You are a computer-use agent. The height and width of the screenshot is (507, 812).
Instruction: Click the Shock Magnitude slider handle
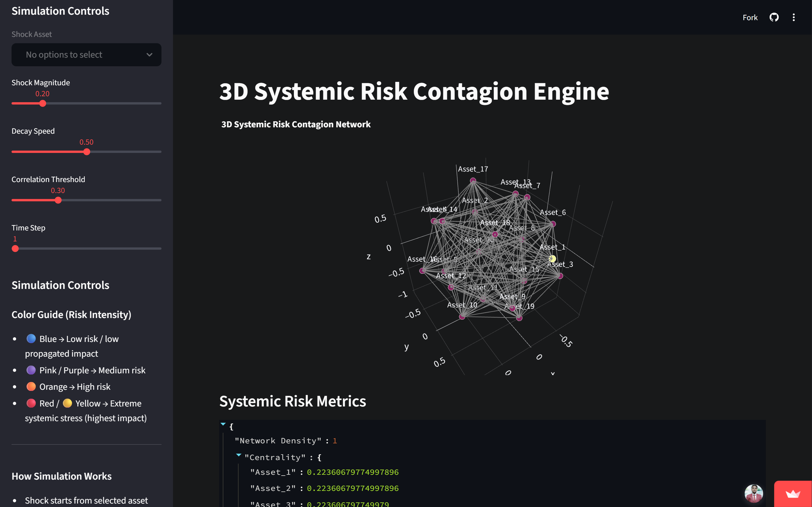tap(43, 103)
